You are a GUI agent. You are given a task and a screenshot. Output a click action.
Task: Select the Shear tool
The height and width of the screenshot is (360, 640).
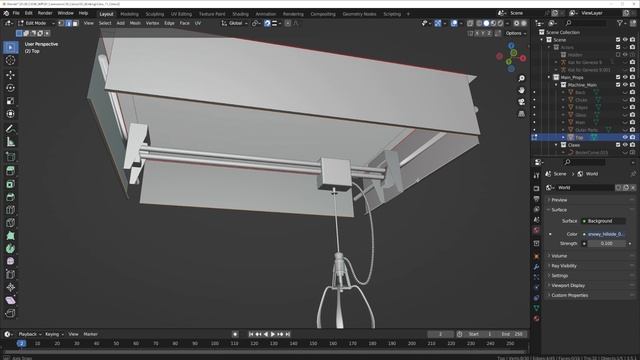tap(11, 300)
